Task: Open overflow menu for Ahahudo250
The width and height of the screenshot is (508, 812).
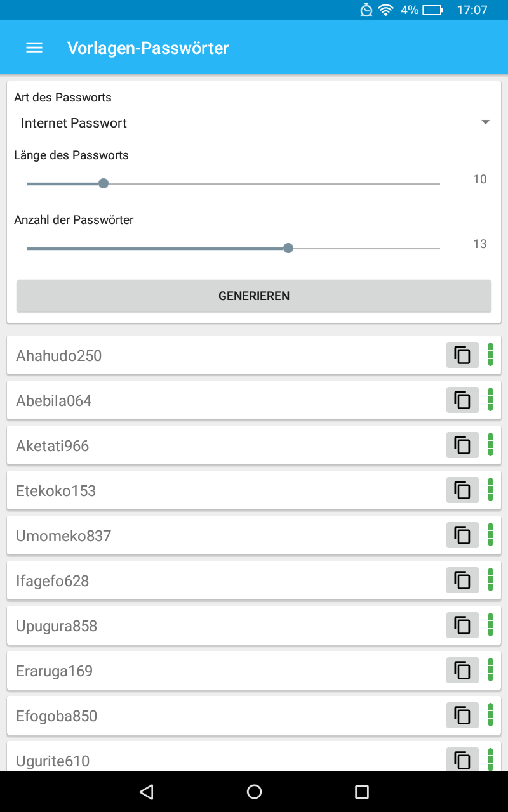Action: 490,355
